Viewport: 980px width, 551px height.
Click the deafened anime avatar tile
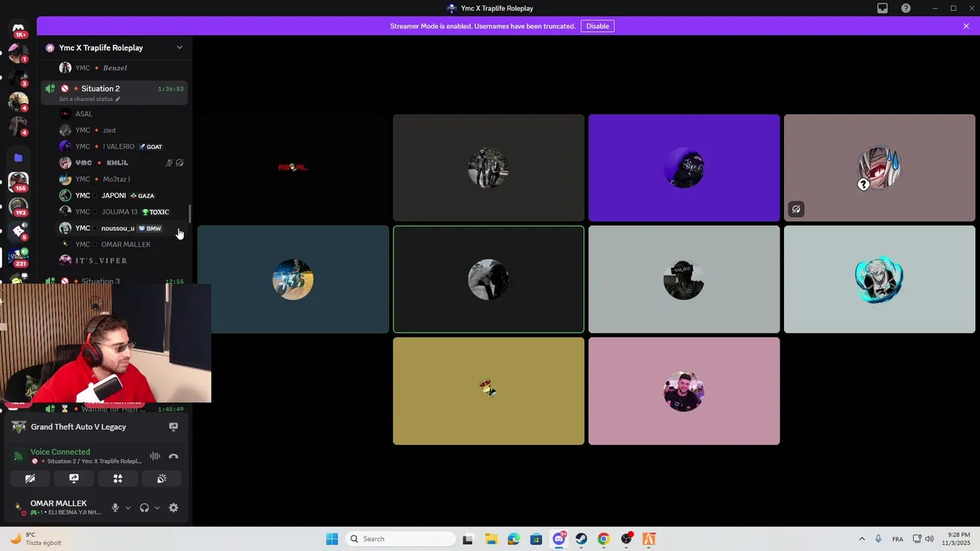point(880,168)
